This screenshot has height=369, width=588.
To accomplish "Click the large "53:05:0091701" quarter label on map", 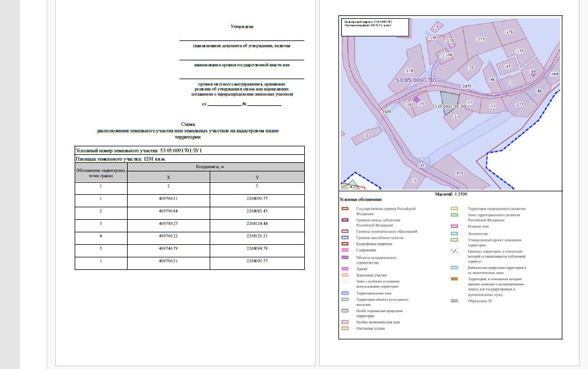I will click(x=416, y=80).
